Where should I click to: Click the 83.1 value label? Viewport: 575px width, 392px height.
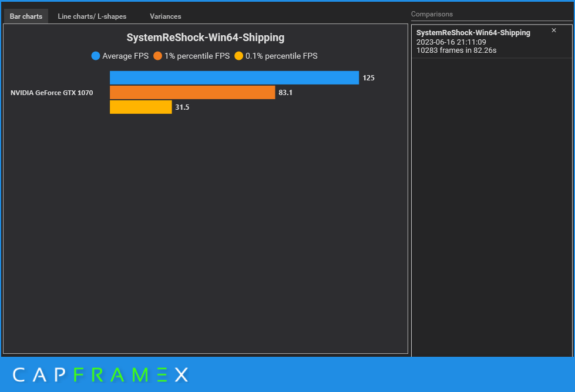(x=285, y=92)
